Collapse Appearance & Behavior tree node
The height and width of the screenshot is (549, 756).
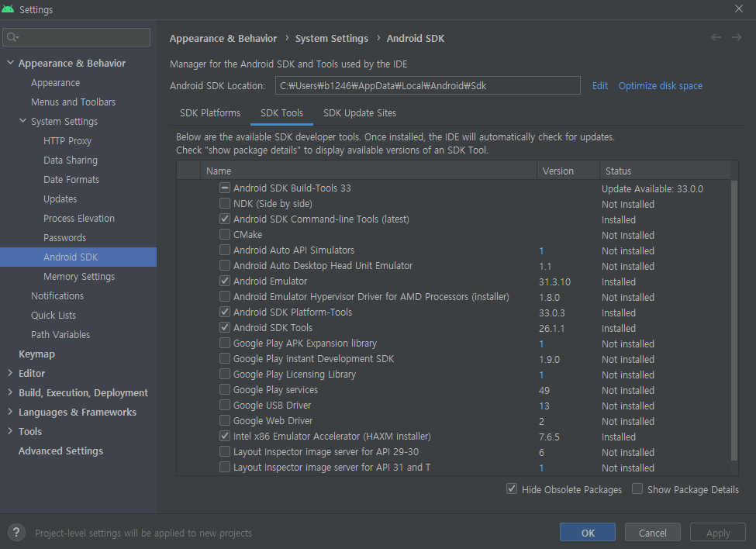tap(10, 63)
